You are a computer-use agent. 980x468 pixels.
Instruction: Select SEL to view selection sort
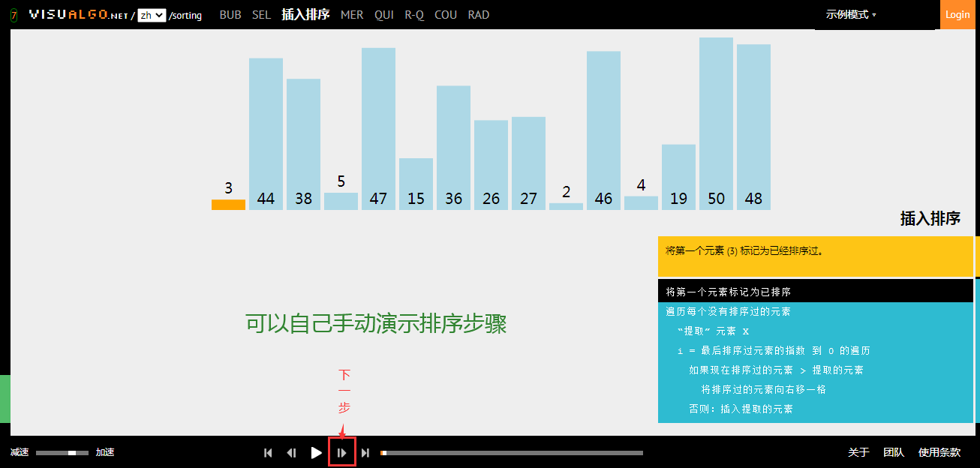tap(261, 14)
